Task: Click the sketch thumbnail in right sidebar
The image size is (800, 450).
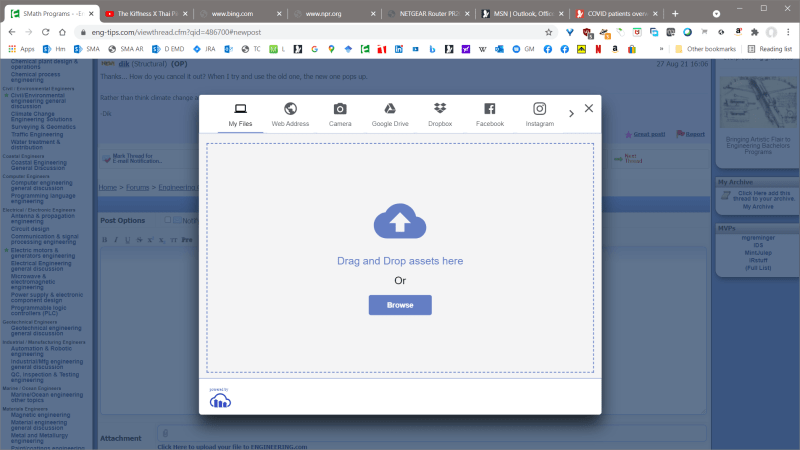Action: pyautogui.click(x=758, y=103)
